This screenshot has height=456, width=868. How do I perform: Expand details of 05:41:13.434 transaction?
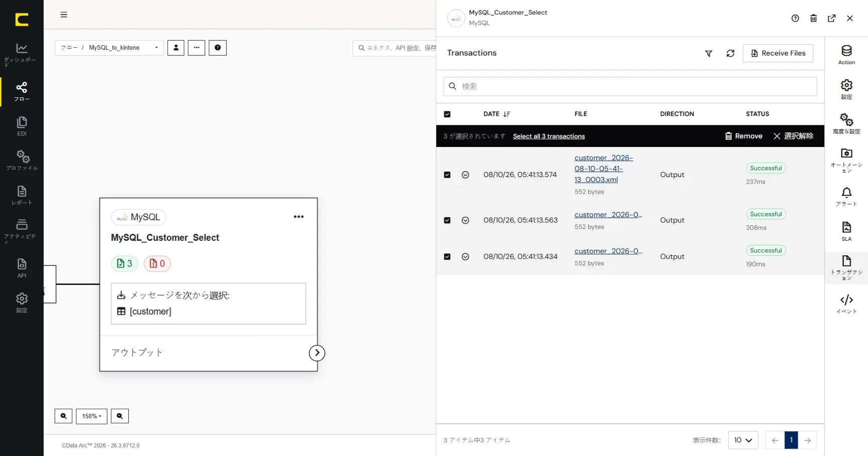(465, 256)
